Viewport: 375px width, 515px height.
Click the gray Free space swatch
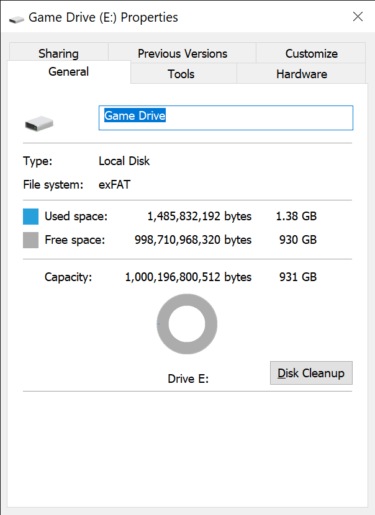point(31,240)
